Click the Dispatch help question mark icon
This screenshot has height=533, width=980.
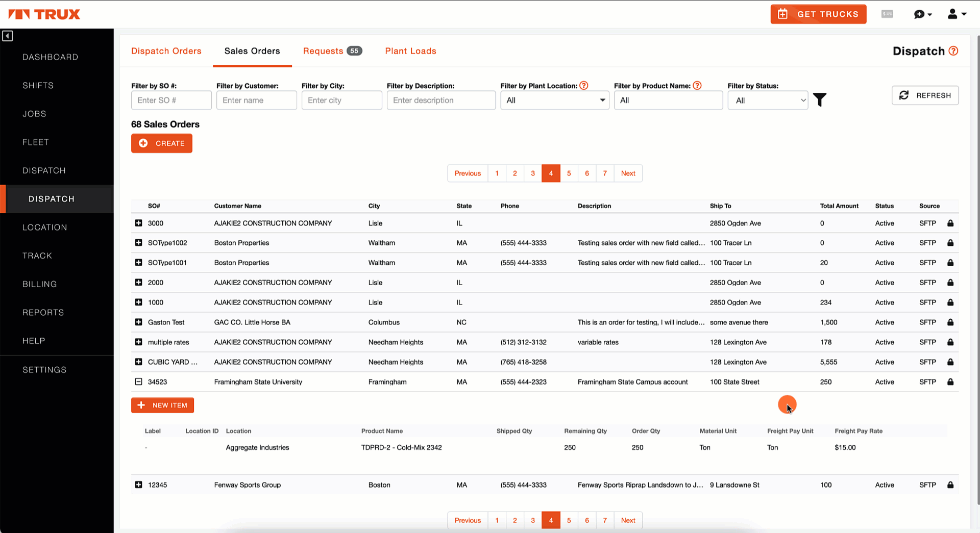coord(953,51)
